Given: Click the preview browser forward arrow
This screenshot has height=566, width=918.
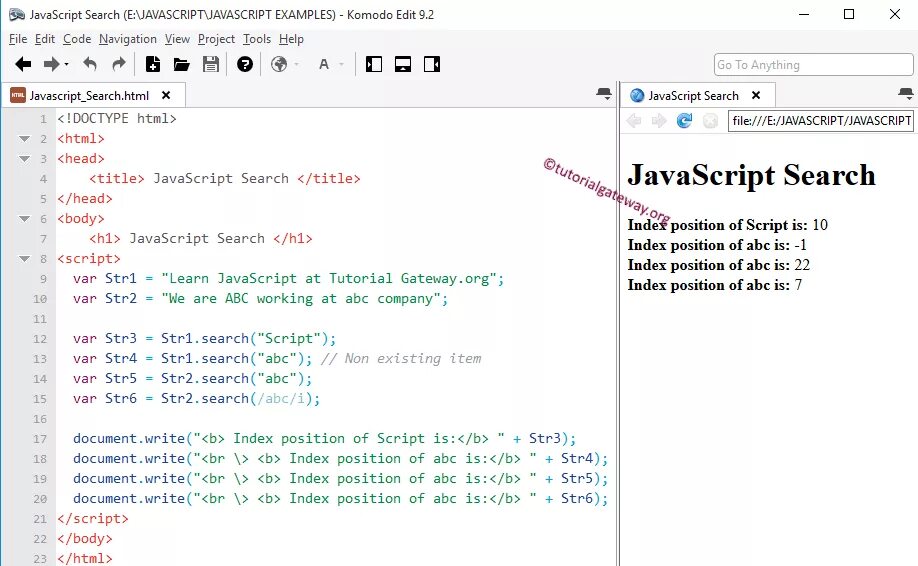Looking at the screenshot, I should tap(659, 121).
